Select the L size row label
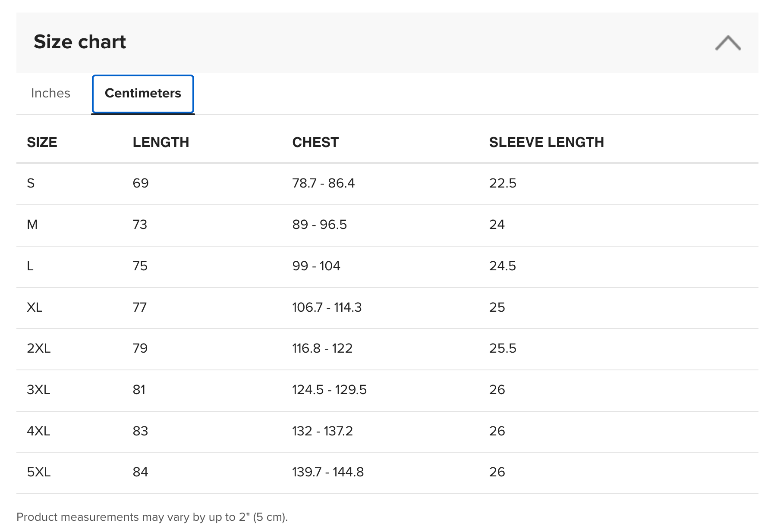774x532 pixels. click(x=30, y=266)
